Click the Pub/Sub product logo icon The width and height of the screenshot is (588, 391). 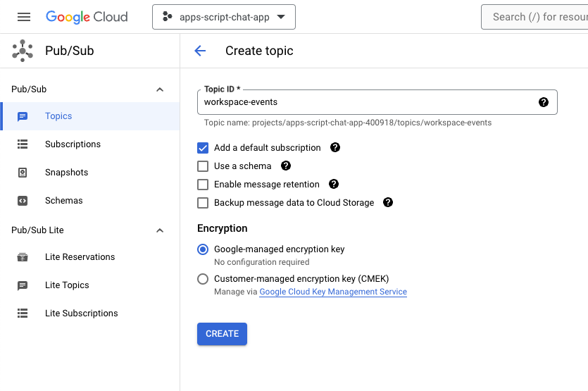[x=23, y=51]
